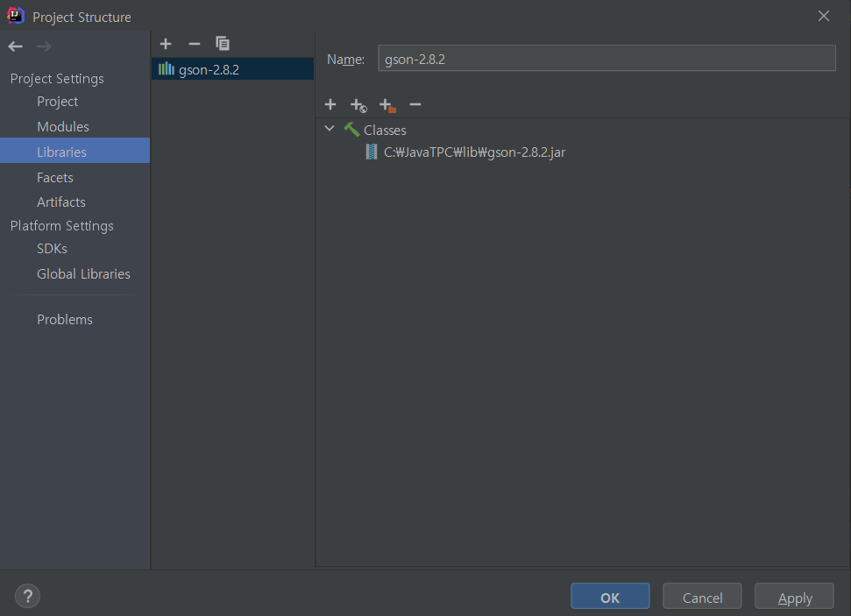Open the Global Libraries page

point(83,274)
